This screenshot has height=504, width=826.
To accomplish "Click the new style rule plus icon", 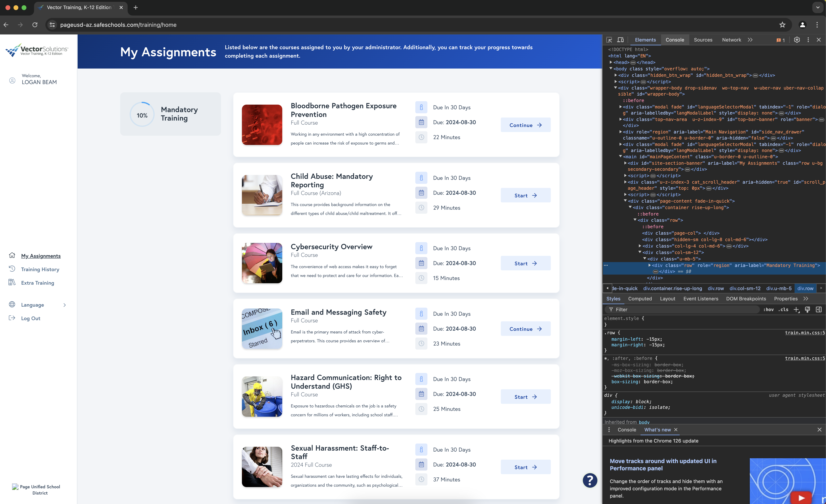I will click(797, 310).
